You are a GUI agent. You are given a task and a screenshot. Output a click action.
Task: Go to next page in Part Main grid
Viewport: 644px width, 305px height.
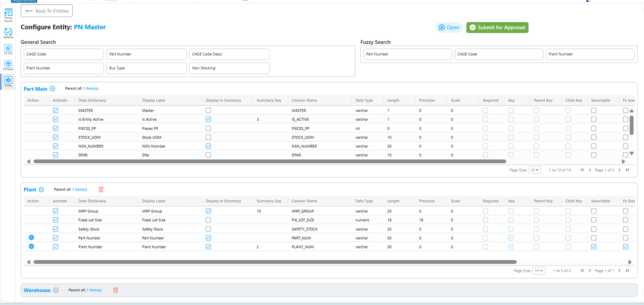point(619,170)
